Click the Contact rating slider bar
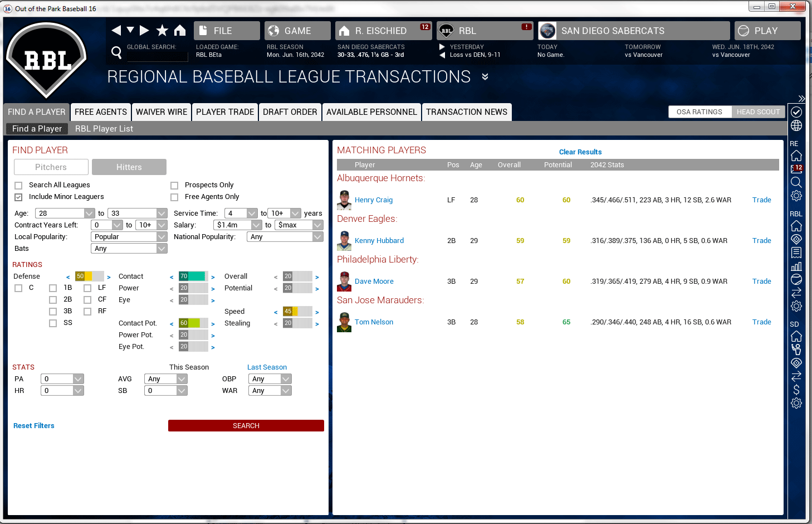 tap(193, 276)
